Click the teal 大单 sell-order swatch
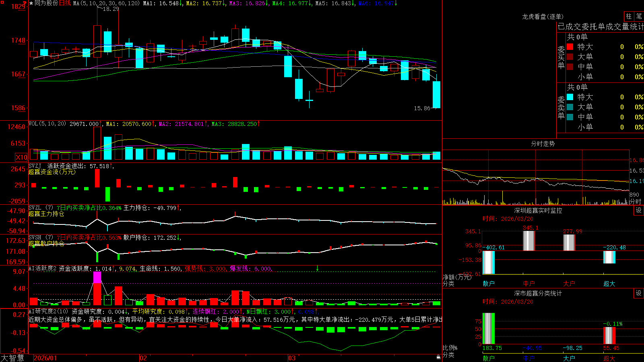The height and width of the screenshot is (362, 644). (570, 107)
